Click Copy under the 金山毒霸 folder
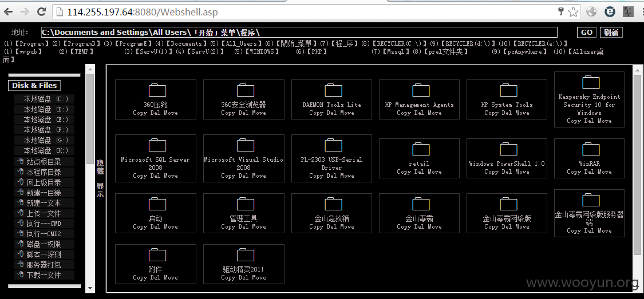This screenshot has height=299, width=644. [x=404, y=227]
